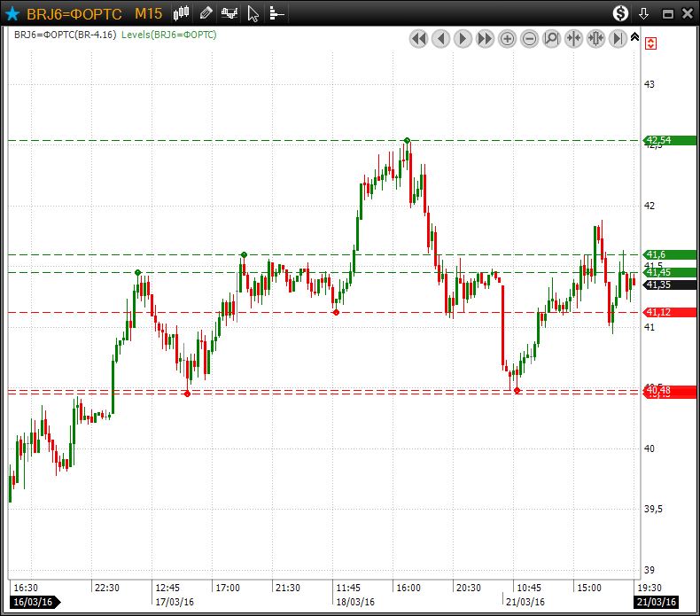Zoom out the chart with minus button
The width and height of the screenshot is (700, 616).
coord(529,39)
